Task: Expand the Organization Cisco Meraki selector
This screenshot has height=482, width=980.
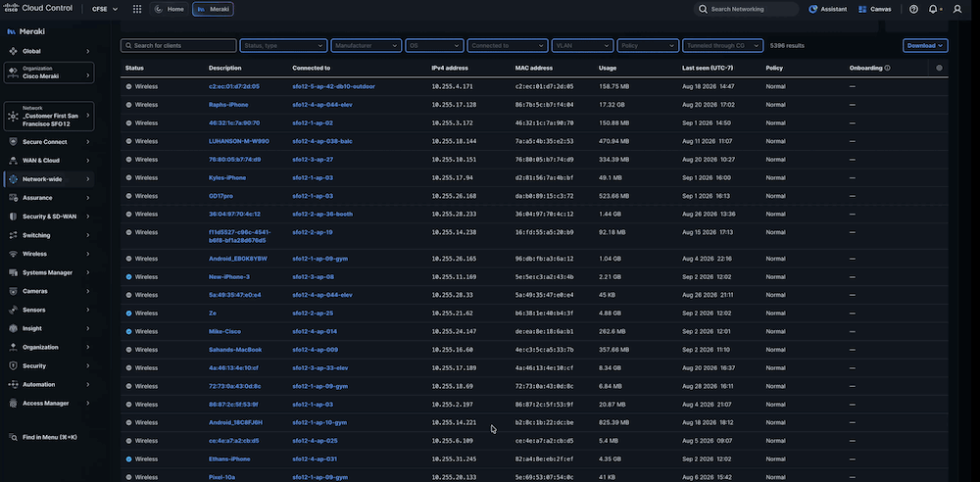Action: (49, 72)
